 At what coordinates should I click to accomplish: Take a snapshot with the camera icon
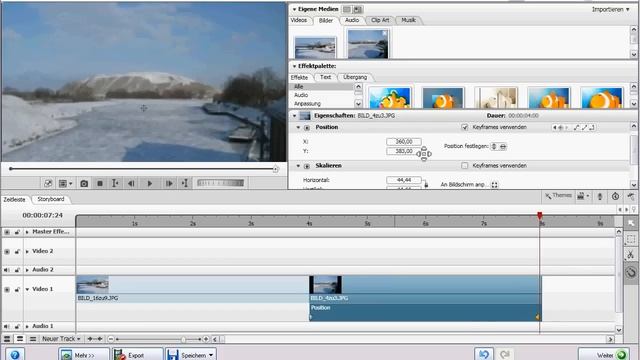click(84, 184)
